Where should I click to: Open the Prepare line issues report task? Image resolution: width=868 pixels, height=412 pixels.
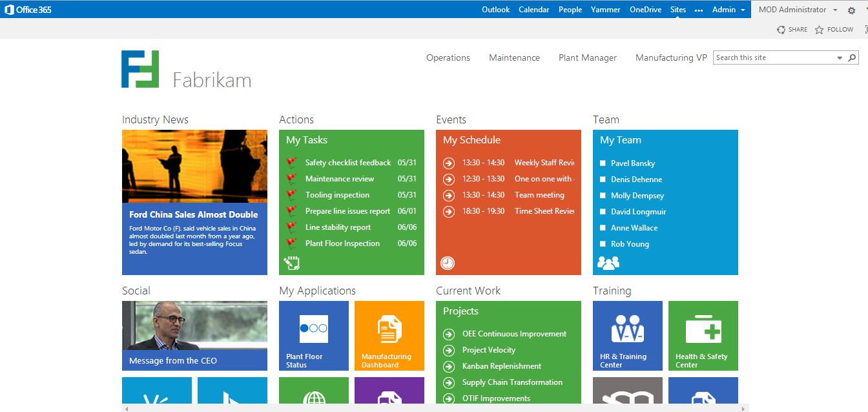347,211
